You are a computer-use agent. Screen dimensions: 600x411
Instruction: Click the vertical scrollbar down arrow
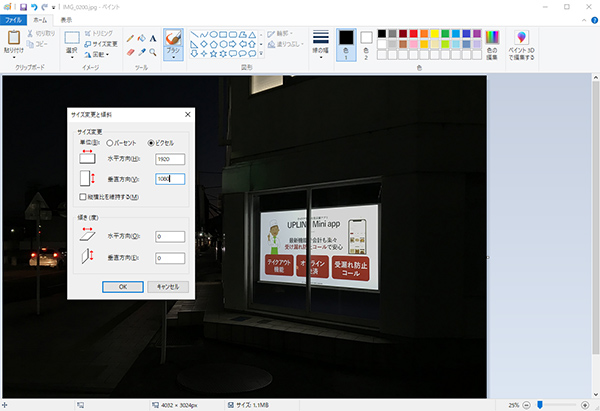pyautogui.click(x=595, y=394)
